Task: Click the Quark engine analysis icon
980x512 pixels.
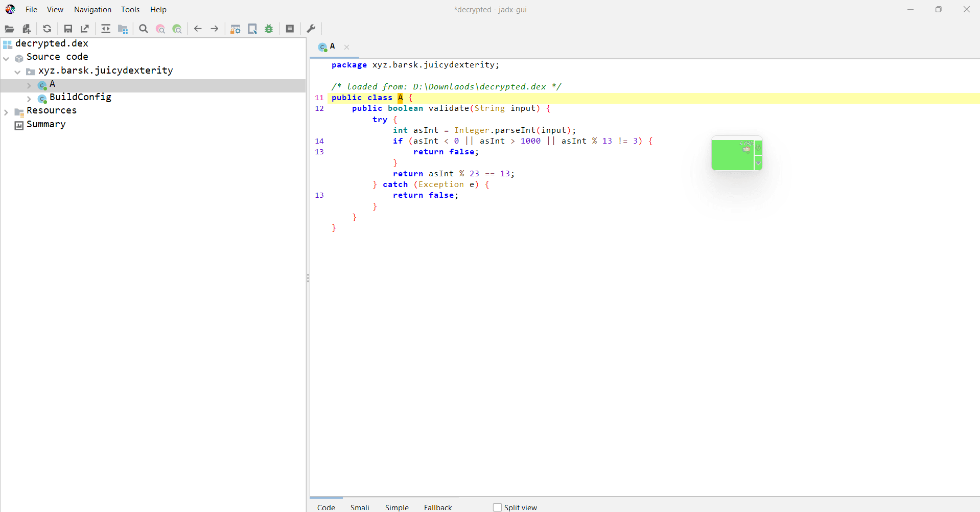Action: (252, 29)
